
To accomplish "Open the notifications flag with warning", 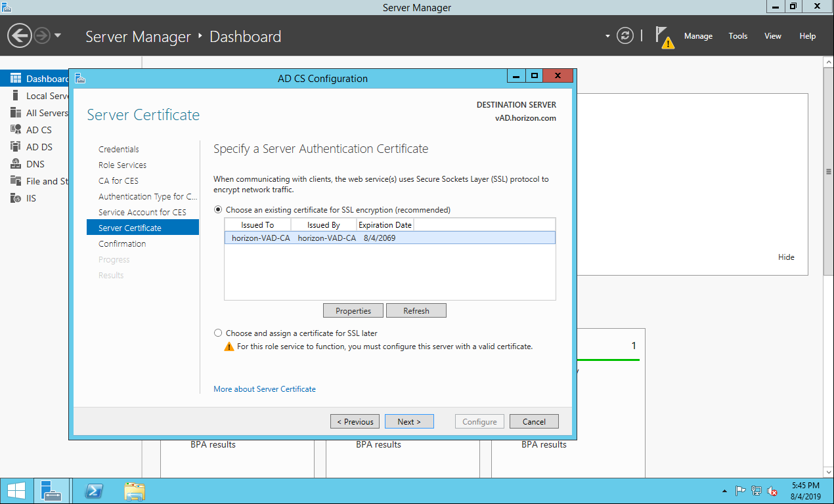I will point(665,37).
